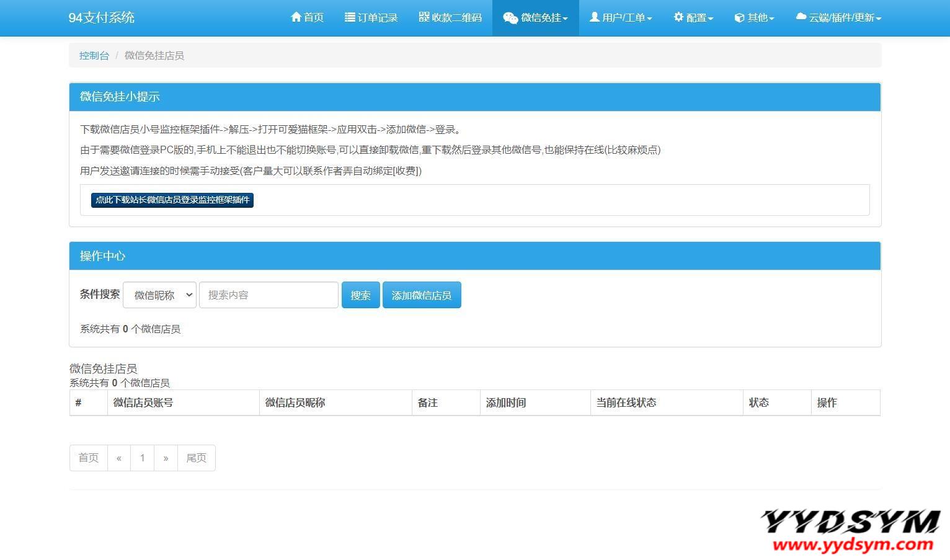Click the user icon in navbar
Viewport: 950px width, 560px height.
click(594, 17)
